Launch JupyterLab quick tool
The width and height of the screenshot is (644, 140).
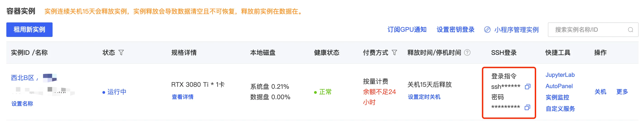[560, 75]
